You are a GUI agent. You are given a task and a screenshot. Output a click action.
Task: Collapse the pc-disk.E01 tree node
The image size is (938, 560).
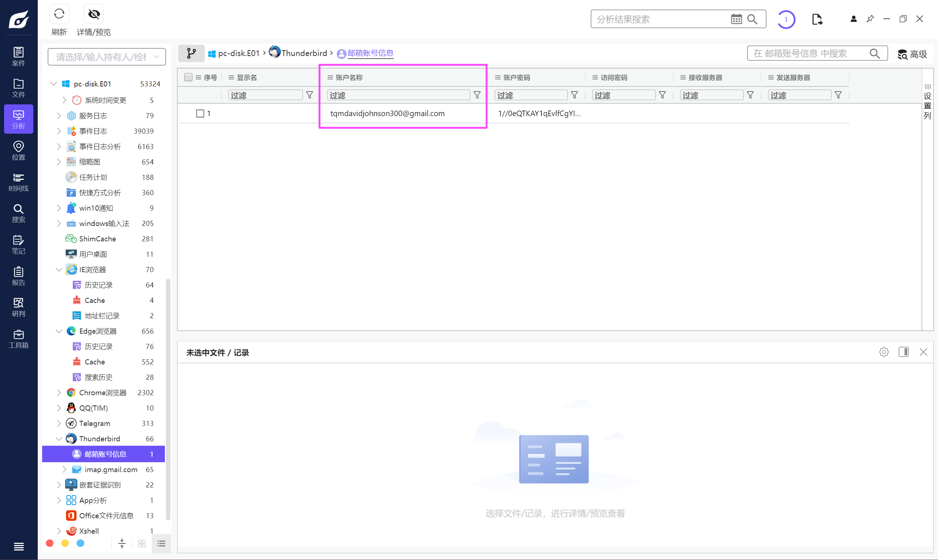pyautogui.click(x=53, y=84)
